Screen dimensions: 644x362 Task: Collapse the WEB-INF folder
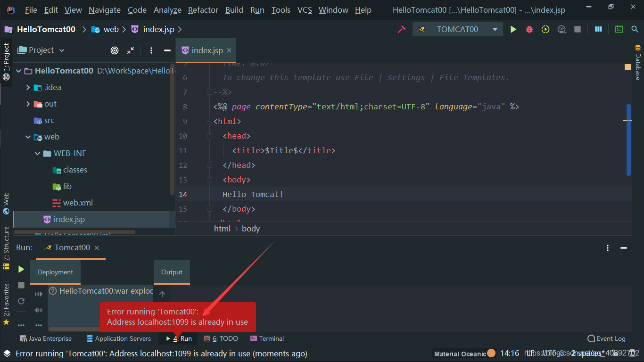[x=38, y=154]
